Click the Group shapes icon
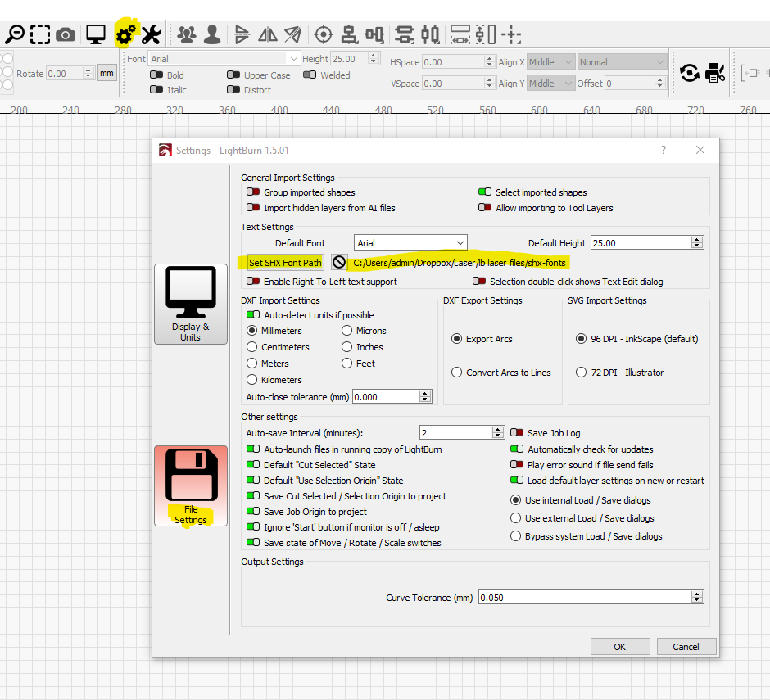Image resolution: width=770 pixels, height=700 pixels. point(187,34)
